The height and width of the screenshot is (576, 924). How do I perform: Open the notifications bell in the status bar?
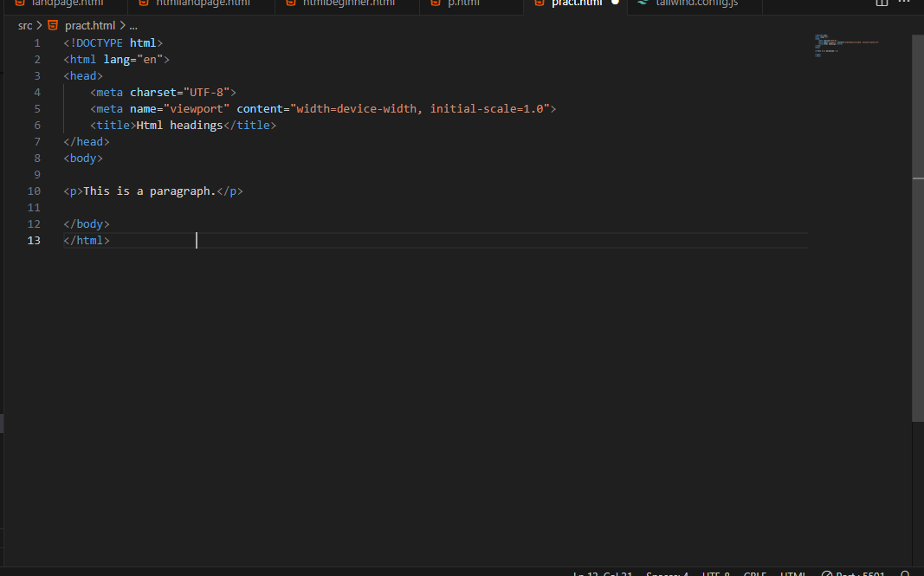tap(905, 573)
